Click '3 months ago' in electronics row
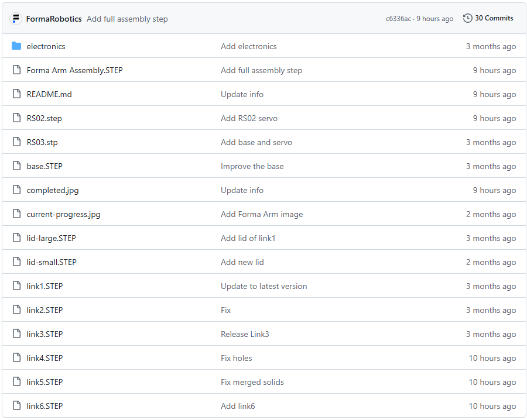The image size is (527, 420). tap(491, 46)
